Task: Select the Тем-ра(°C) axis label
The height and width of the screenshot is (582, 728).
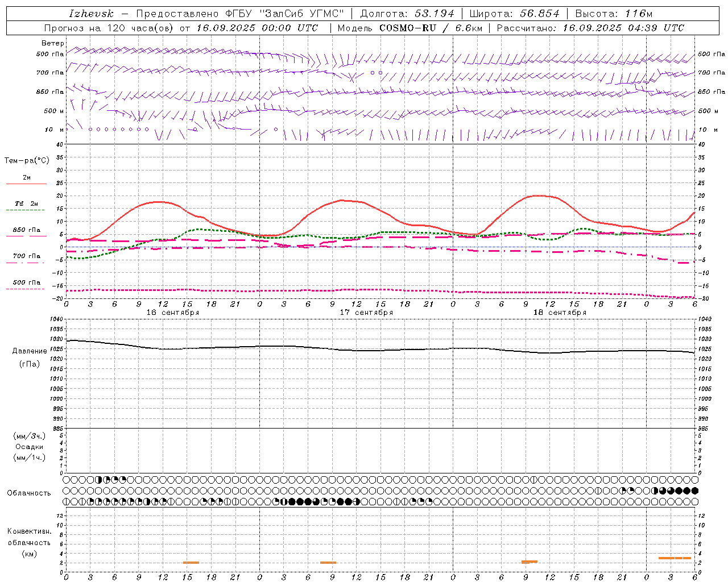Action: (x=27, y=161)
